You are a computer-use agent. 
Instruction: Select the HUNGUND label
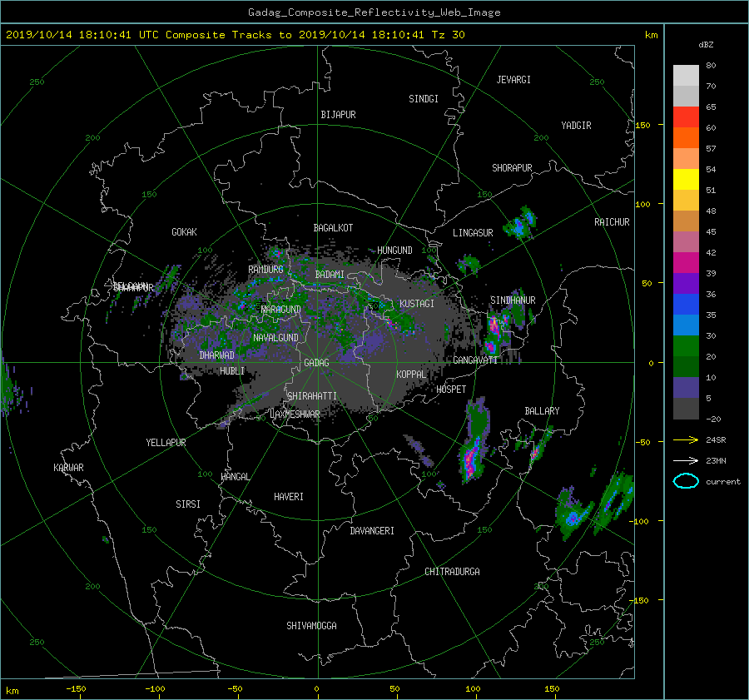click(394, 251)
